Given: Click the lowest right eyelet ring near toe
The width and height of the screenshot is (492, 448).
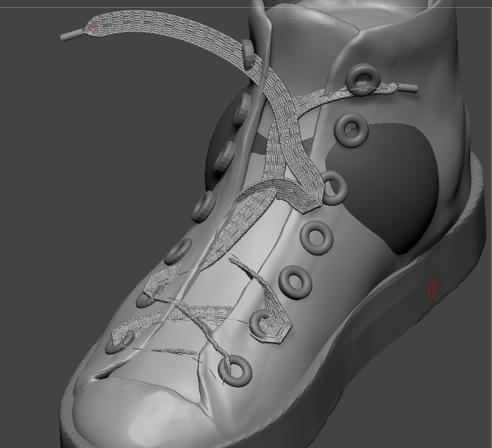Looking at the screenshot, I should click(x=235, y=371).
